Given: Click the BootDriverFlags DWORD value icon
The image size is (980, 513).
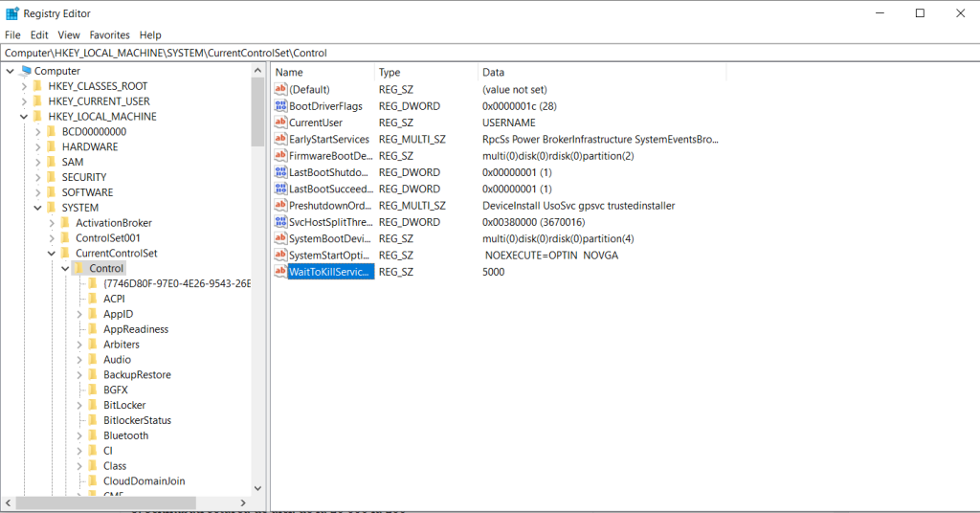Looking at the screenshot, I should click(x=280, y=106).
